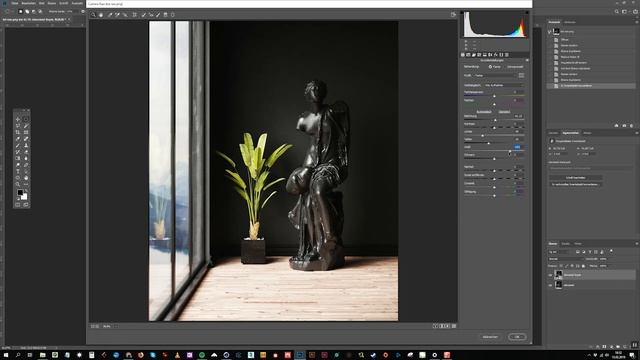
Task: Toggle layer filtering switch in Ebenen panel
Action: click(x=611, y=251)
